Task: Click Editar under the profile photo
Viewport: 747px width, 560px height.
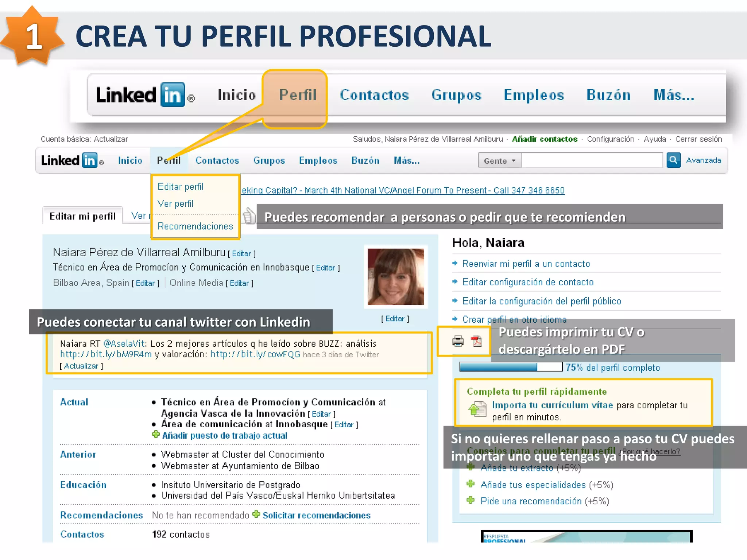Action: 395,319
